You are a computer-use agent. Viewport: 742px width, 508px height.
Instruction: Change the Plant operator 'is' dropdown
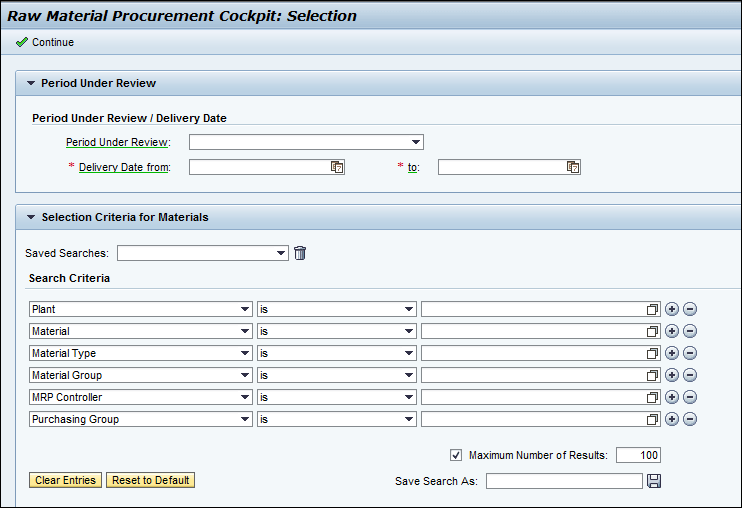click(x=408, y=310)
